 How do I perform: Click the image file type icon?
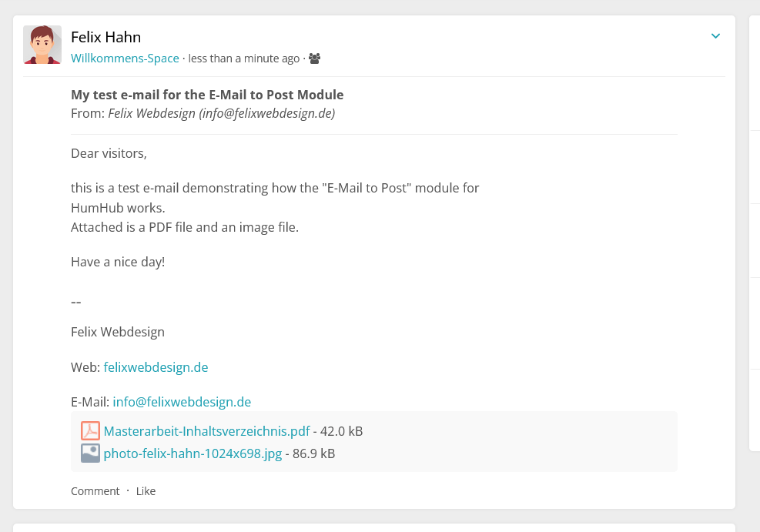(x=90, y=453)
